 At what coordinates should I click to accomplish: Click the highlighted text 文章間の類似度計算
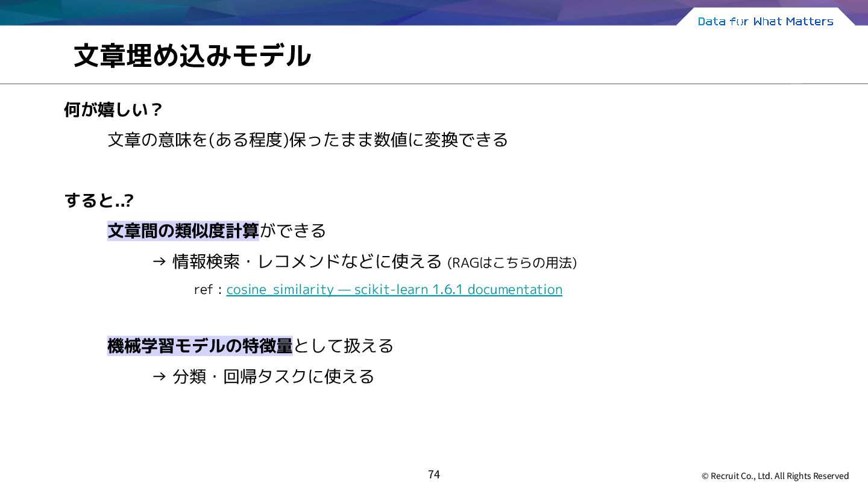pos(183,230)
